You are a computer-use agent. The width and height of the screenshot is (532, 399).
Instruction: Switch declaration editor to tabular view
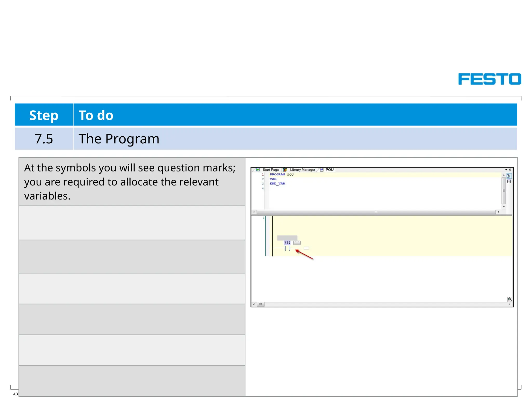point(509,182)
